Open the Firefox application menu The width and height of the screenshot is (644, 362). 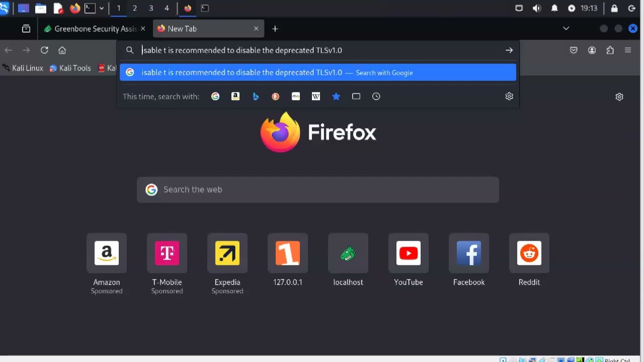[628, 50]
